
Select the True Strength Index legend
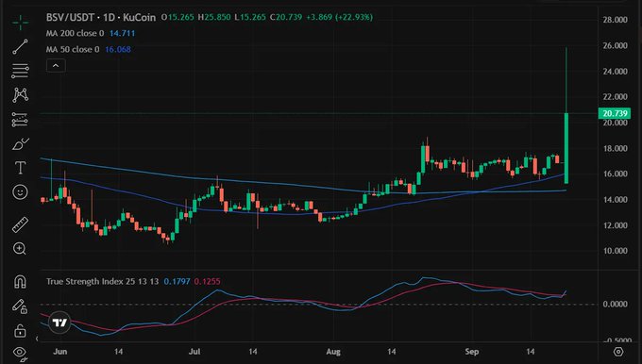coord(102,281)
